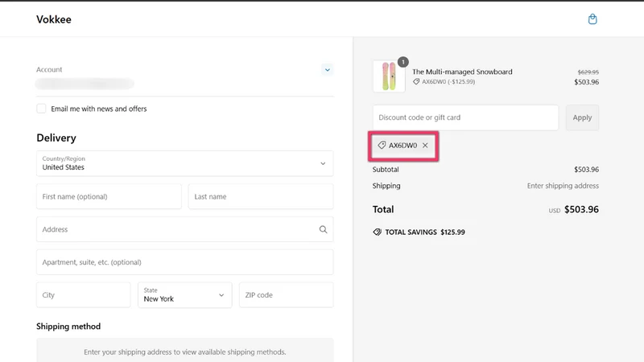Click the Address input field
Image resolution: width=644 pixels, height=362 pixels.
coord(185,229)
